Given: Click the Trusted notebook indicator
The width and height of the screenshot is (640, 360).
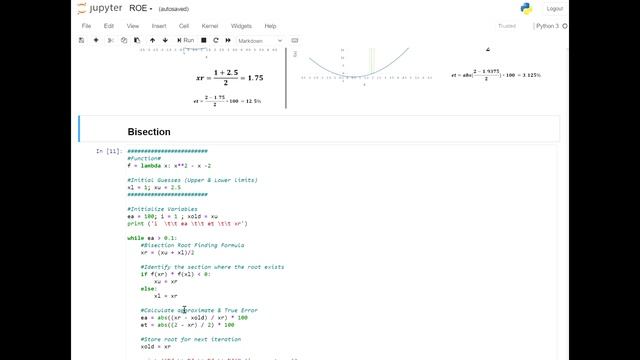Looking at the screenshot, I should (x=507, y=26).
